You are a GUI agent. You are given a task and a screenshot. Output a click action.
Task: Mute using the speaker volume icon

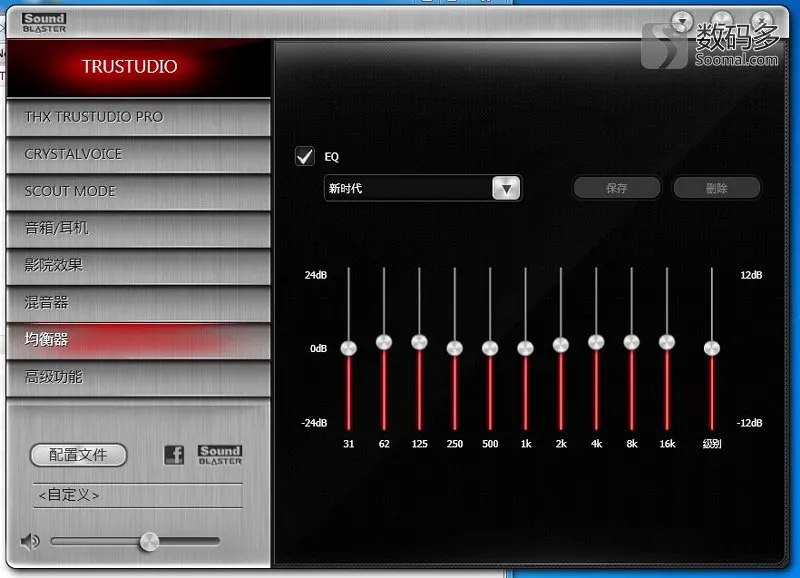[30, 541]
